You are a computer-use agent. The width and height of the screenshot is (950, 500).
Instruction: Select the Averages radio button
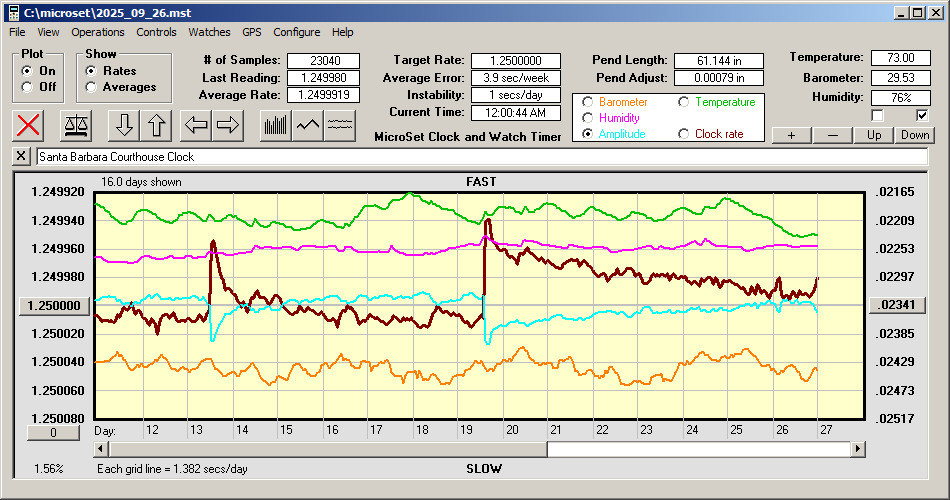click(92, 87)
